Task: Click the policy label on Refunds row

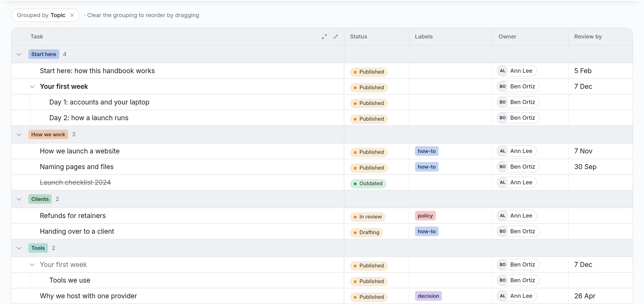Action: 425,216
